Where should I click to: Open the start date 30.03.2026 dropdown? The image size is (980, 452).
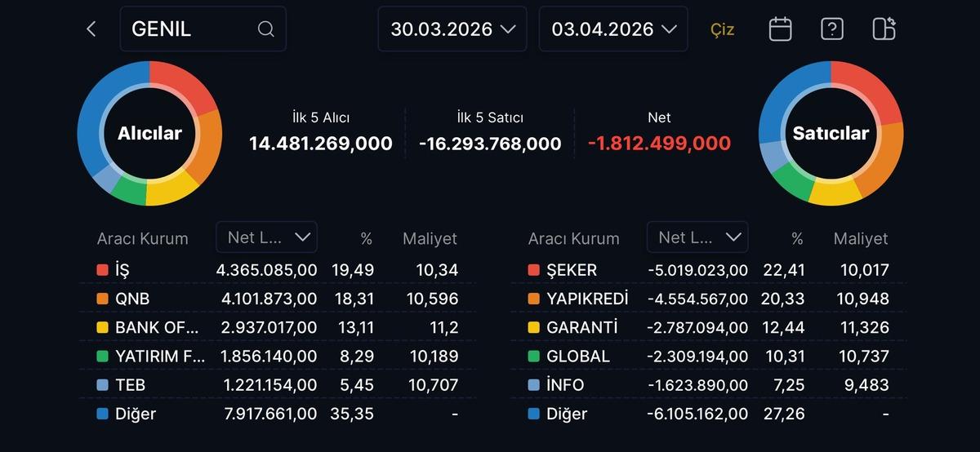tap(452, 29)
